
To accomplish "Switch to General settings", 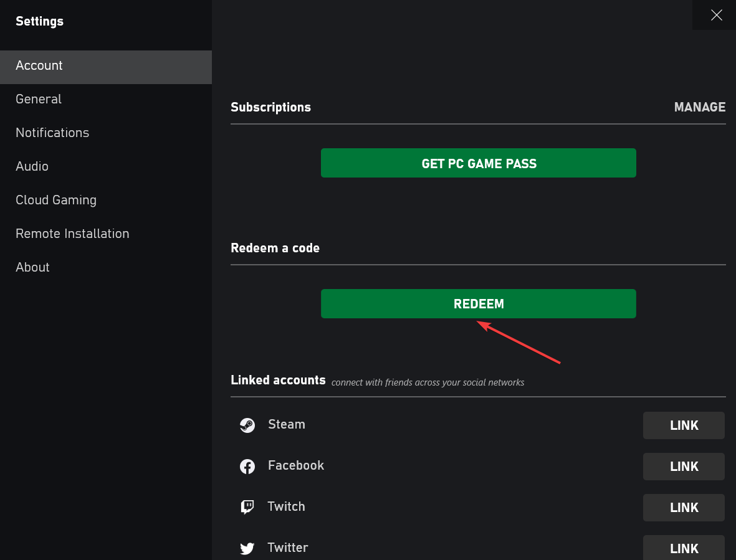I will coord(105,99).
